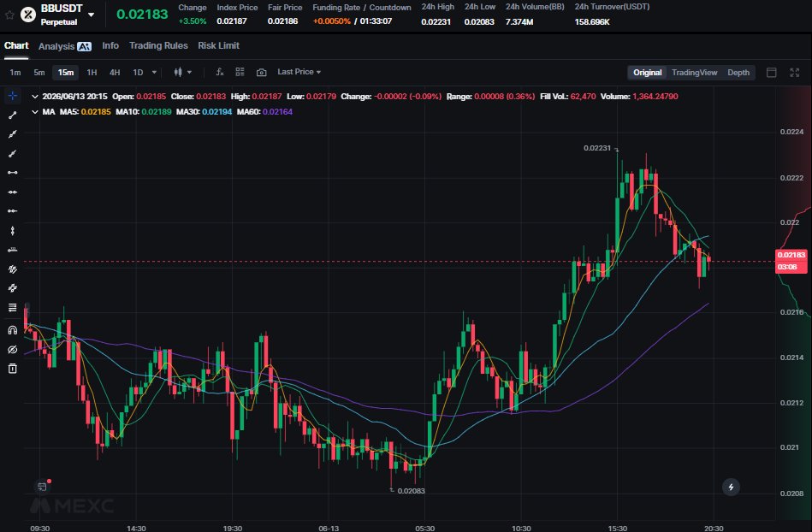812x532 pixels.
Task: Collapse the OHLC candle info row
Action: (35, 97)
